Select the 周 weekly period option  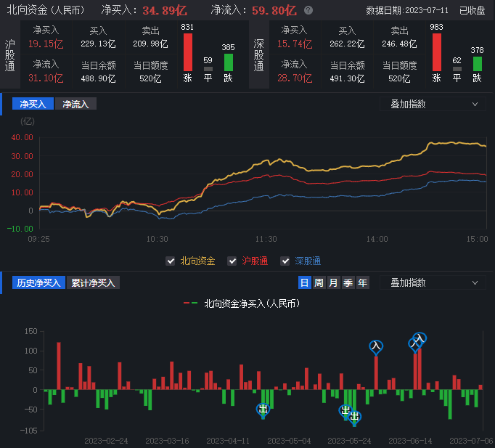coord(319,283)
